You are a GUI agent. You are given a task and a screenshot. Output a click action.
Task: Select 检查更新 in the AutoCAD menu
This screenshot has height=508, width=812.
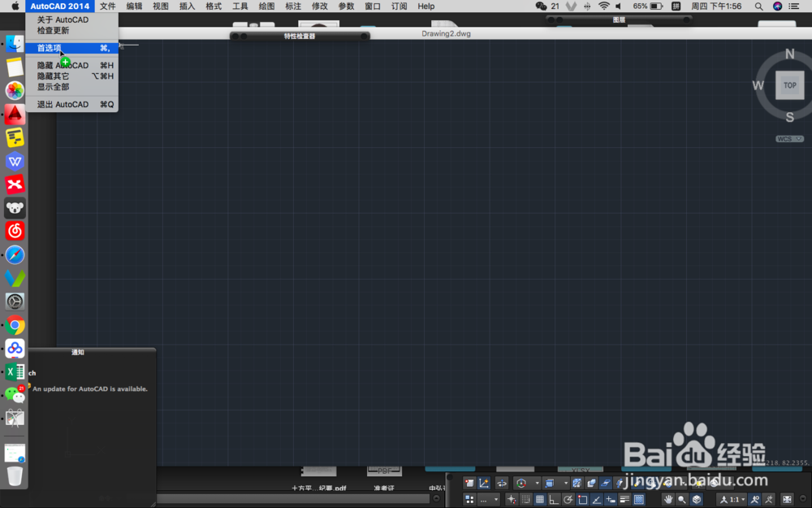click(x=53, y=31)
